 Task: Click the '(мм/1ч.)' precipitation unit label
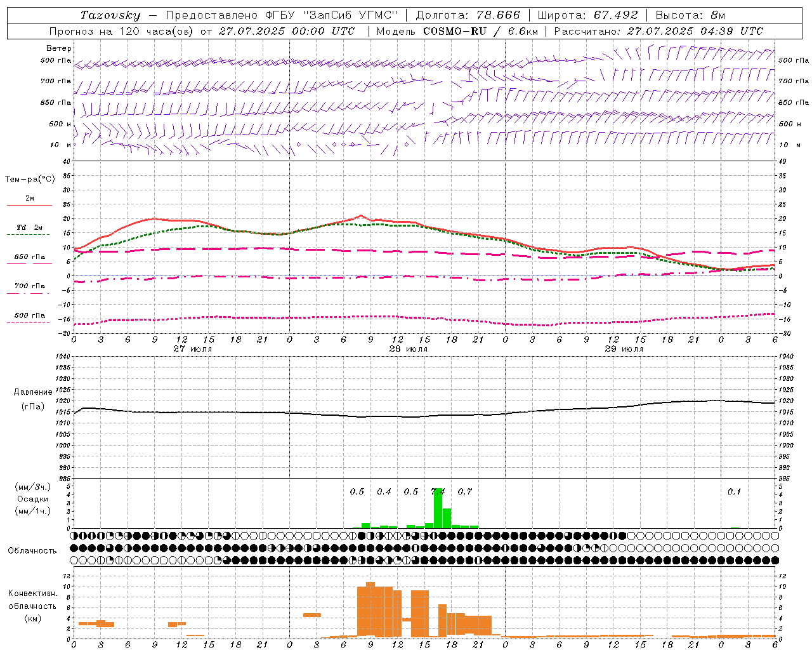(x=32, y=511)
